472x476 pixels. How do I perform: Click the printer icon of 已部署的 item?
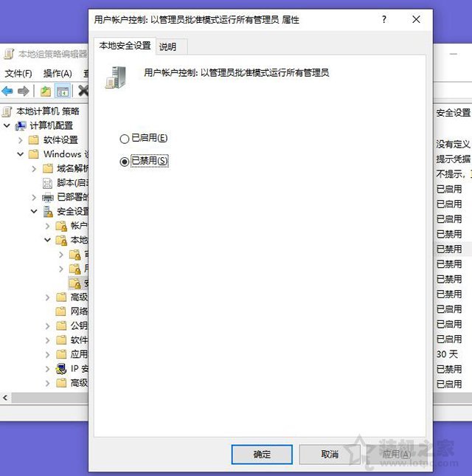pos(48,198)
